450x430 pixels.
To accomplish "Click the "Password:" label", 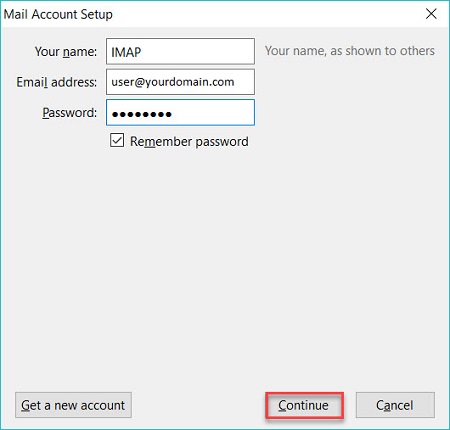I will (x=69, y=113).
